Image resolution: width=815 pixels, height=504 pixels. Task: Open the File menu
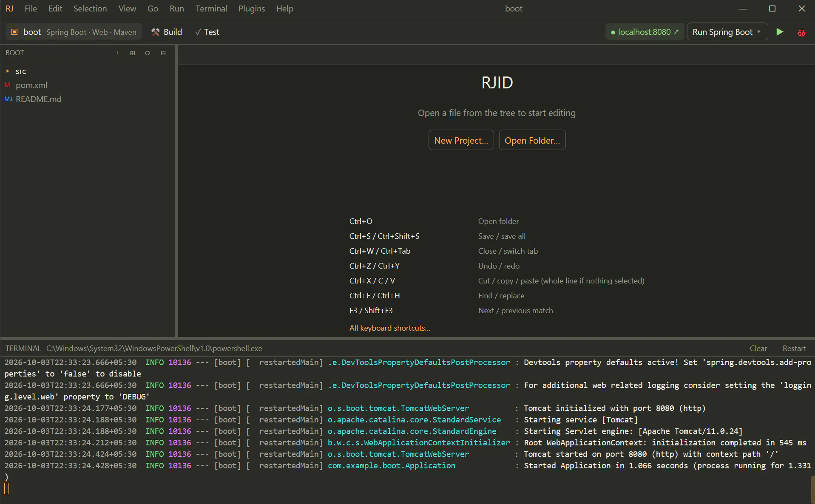pyautogui.click(x=31, y=8)
